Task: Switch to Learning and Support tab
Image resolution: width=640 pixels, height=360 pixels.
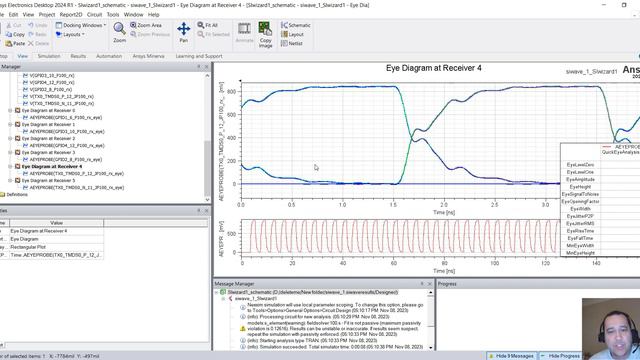Action: pyautogui.click(x=199, y=56)
